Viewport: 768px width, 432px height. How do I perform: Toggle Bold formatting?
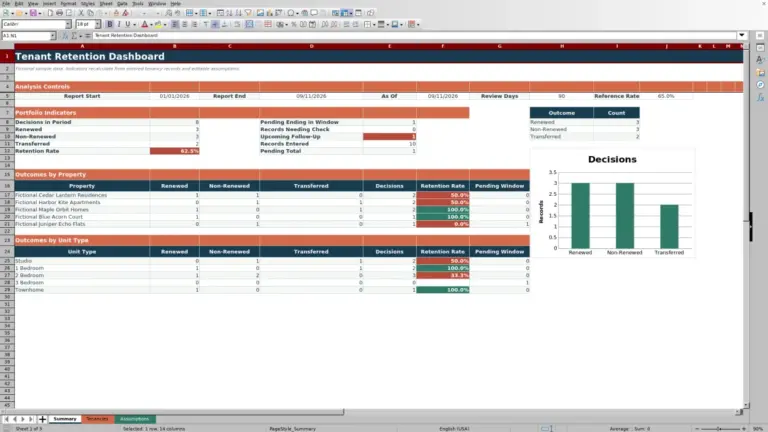tap(110, 24)
